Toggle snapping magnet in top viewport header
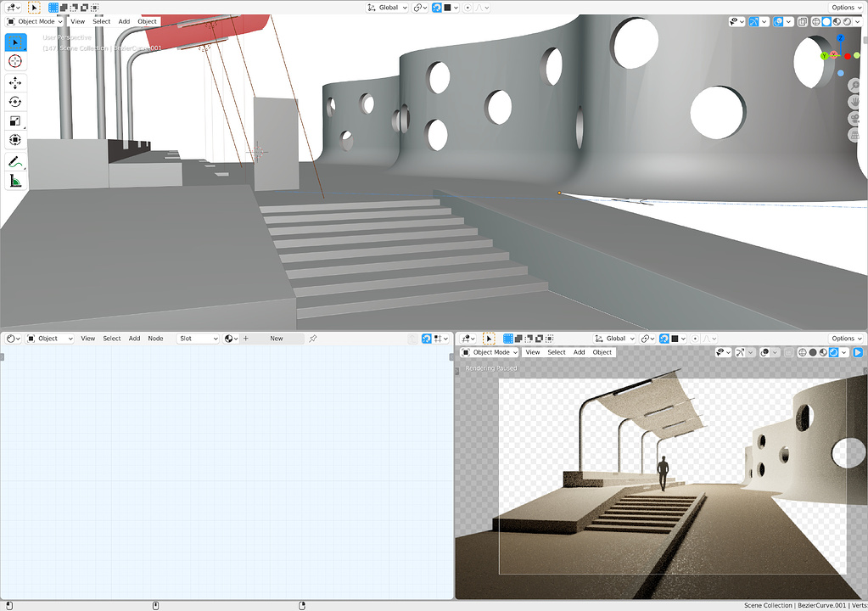This screenshot has width=868, height=611. 437,8
